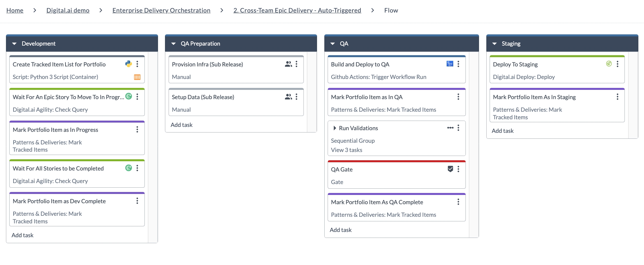Collapse the Staging phase

click(495, 44)
